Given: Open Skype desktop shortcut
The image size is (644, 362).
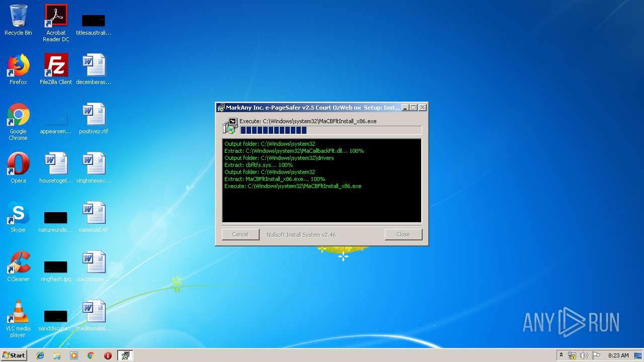Looking at the screenshot, I should [18, 217].
